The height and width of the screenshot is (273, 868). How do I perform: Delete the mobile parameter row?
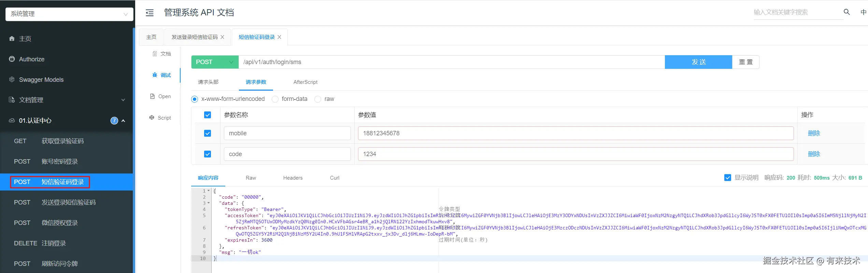[x=814, y=133]
